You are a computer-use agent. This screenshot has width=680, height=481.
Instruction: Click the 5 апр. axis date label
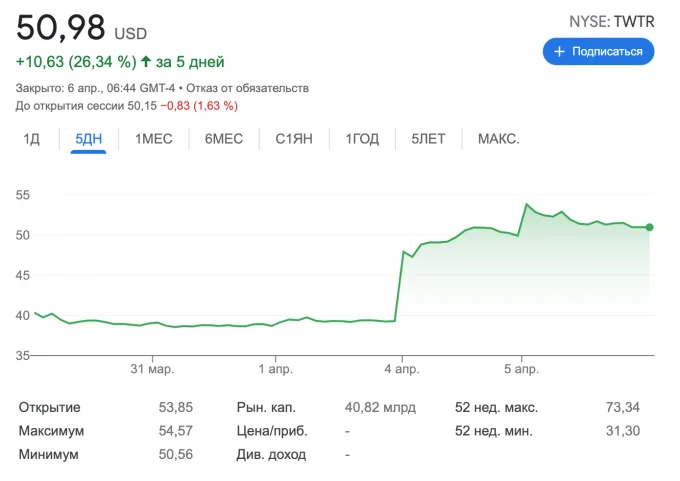click(x=521, y=369)
